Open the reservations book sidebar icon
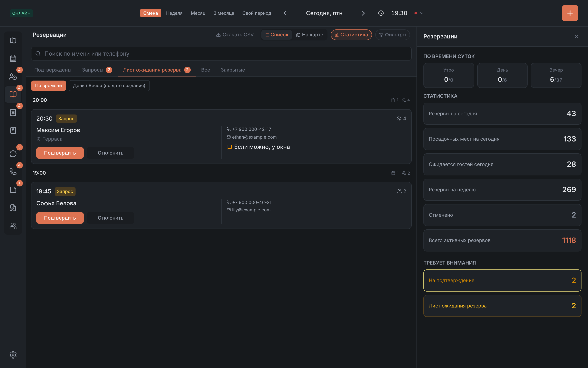588x368 pixels. (13, 94)
